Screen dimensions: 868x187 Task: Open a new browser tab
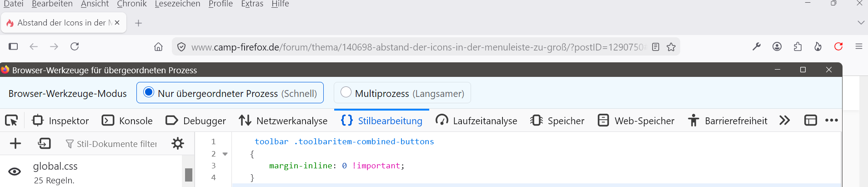139,23
